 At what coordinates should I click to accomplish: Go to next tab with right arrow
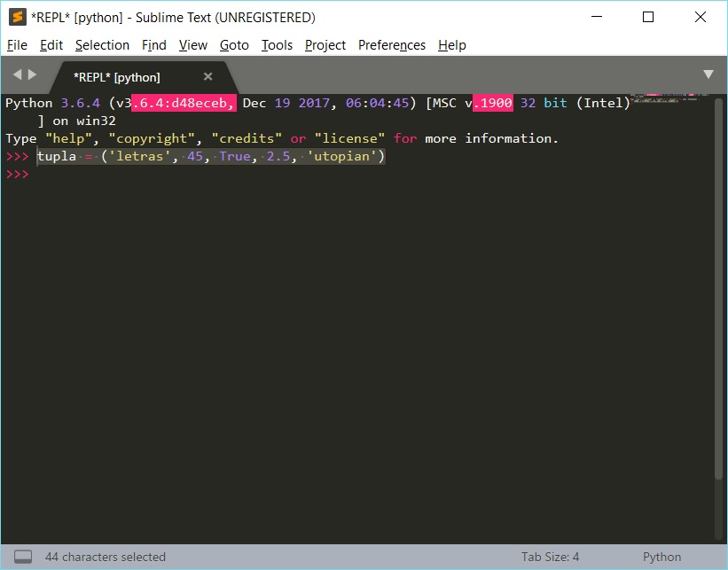click(x=32, y=74)
